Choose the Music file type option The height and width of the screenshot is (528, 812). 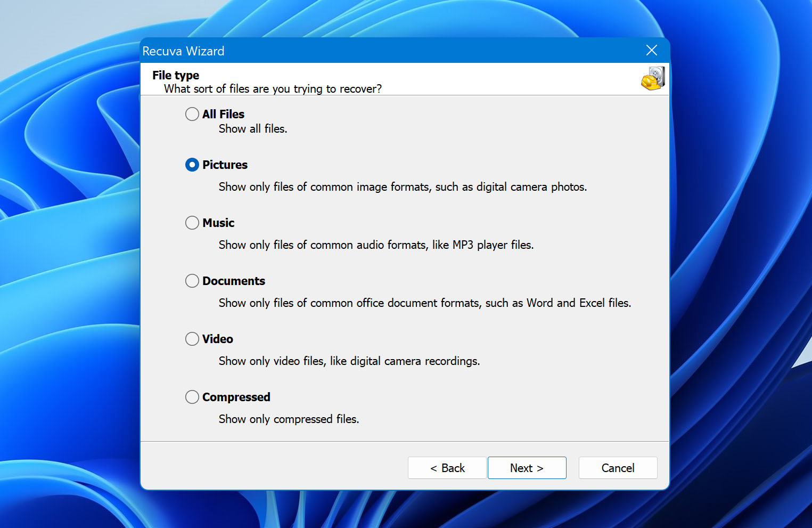click(x=192, y=223)
